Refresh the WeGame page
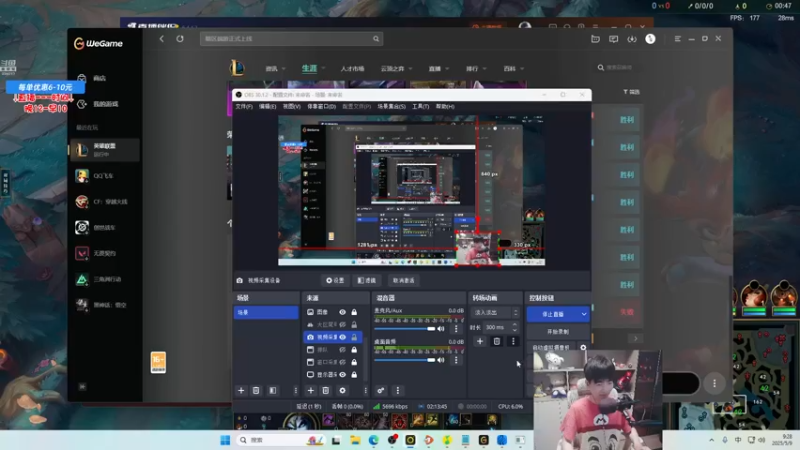The height and width of the screenshot is (450, 800). 180,39
